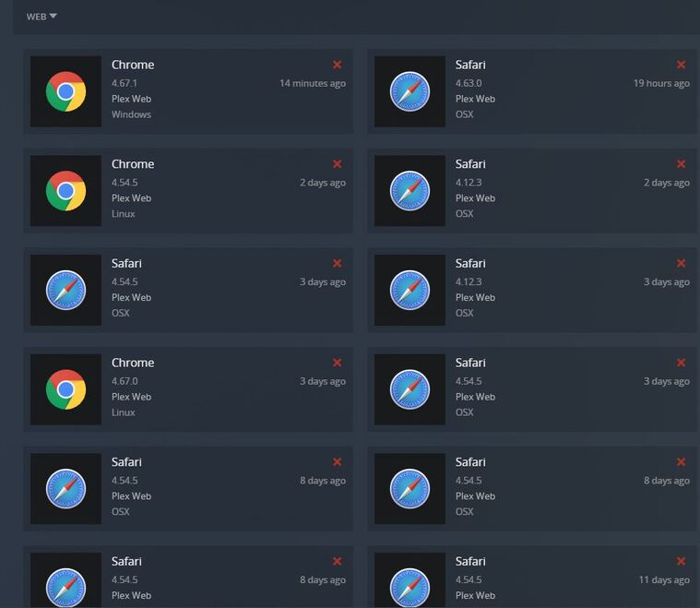Click 'Linux' on the Chrome 4.67.0 card
The image size is (700, 608).
click(x=124, y=412)
